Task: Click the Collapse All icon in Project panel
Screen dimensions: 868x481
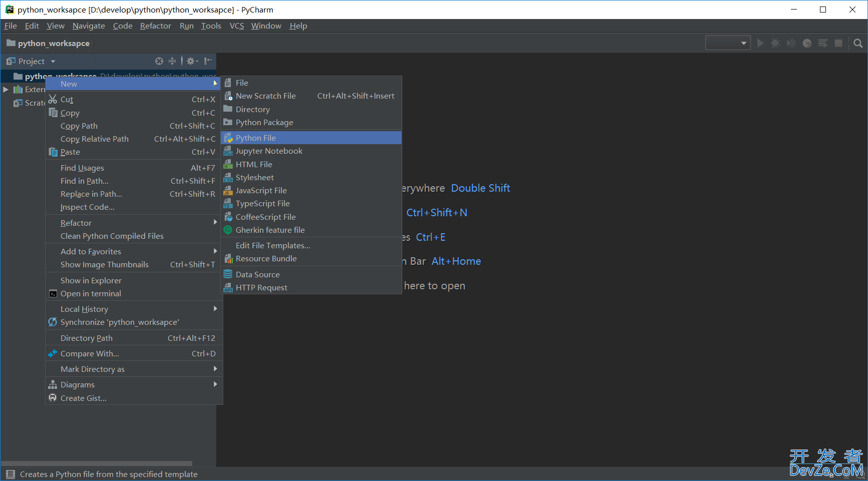Action: pos(172,61)
